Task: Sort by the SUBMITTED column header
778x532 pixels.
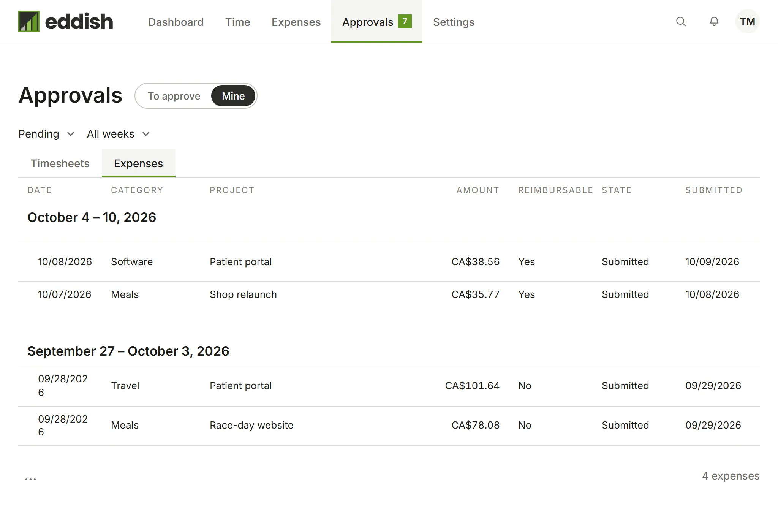Action: pos(713,190)
